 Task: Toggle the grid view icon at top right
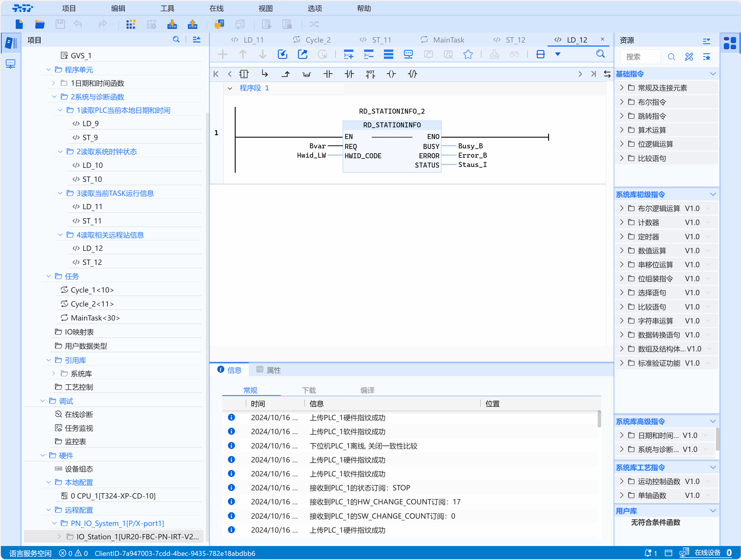point(730,43)
